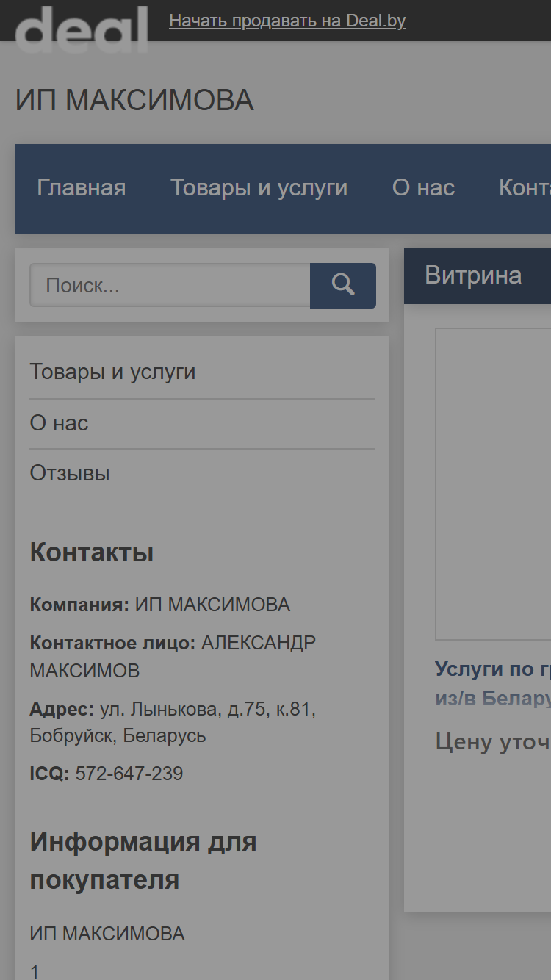Select the ICQ number '572-647-239'

pyautogui.click(x=129, y=774)
